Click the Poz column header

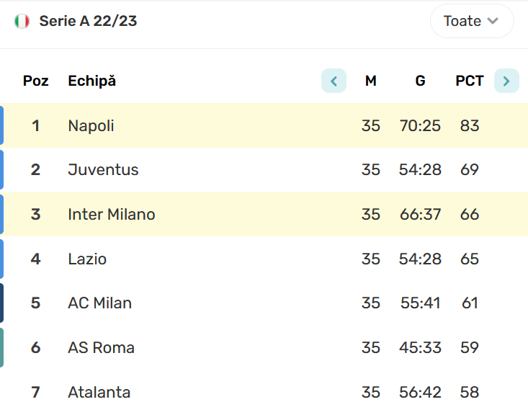[x=36, y=81]
